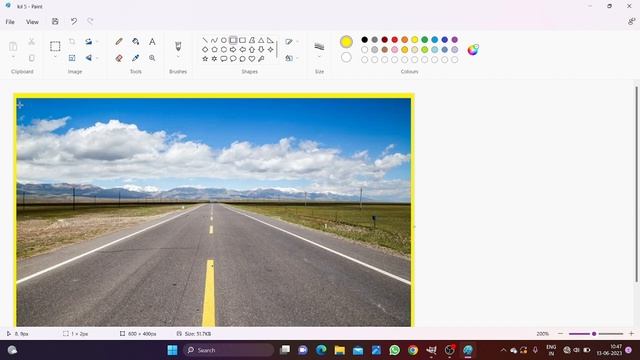Pick the Lightning bolt shape
Image resolution: width=640 pixels, height=360 pixels.
pyautogui.click(x=261, y=59)
